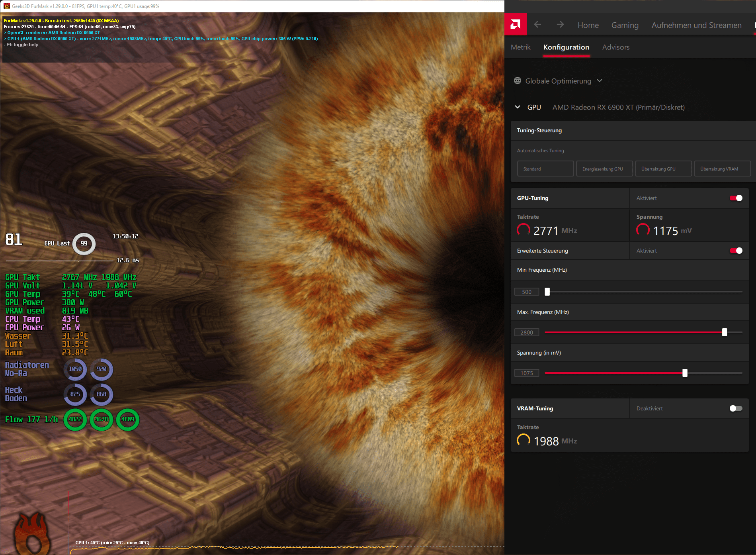Click the AMD Radeon RX 6900 XT label
This screenshot has width=756, height=555.
point(619,107)
